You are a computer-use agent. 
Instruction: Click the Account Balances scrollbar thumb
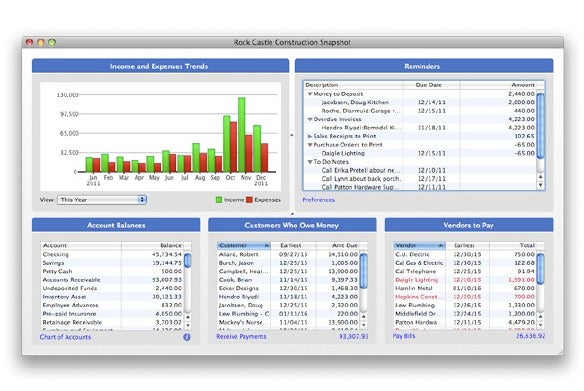(187, 260)
